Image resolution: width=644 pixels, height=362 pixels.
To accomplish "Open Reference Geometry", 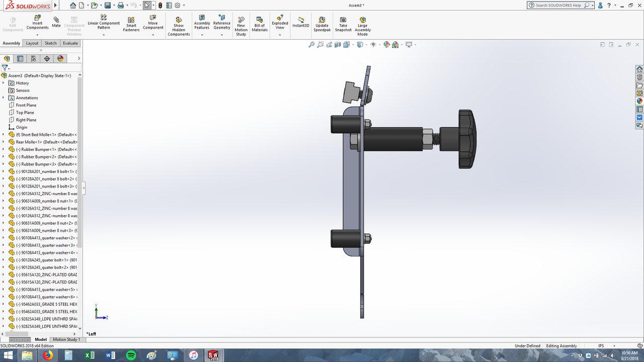I will click(222, 23).
